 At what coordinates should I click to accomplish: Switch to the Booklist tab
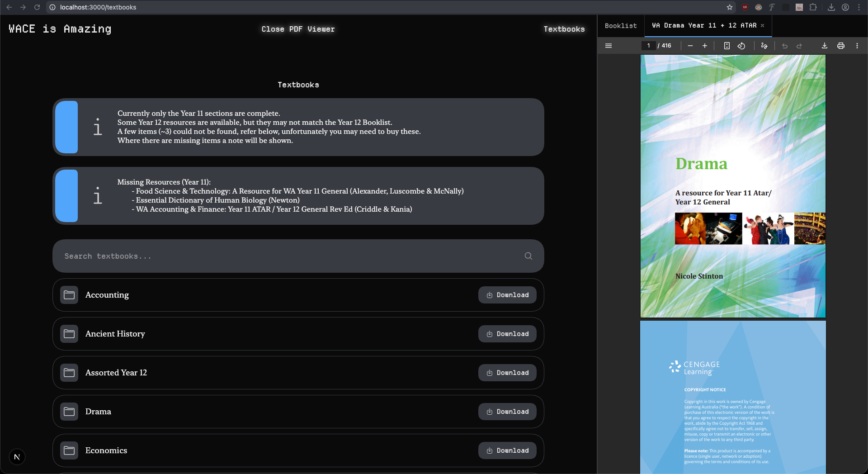pyautogui.click(x=621, y=26)
